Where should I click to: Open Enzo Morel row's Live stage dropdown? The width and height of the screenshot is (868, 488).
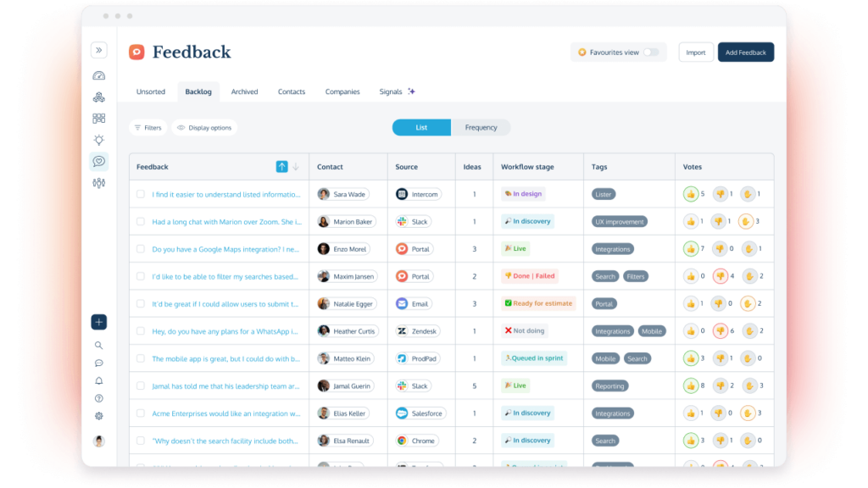point(515,248)
